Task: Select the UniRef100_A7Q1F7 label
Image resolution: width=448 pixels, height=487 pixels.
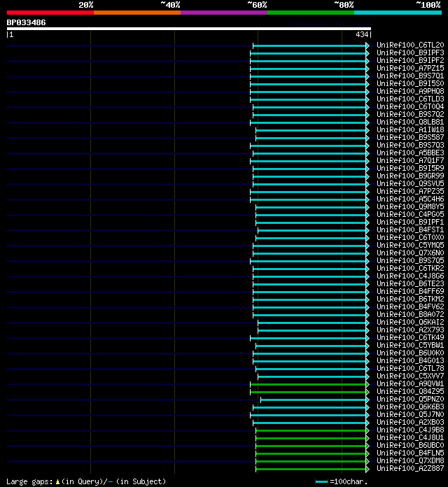Action: [410, 160]
